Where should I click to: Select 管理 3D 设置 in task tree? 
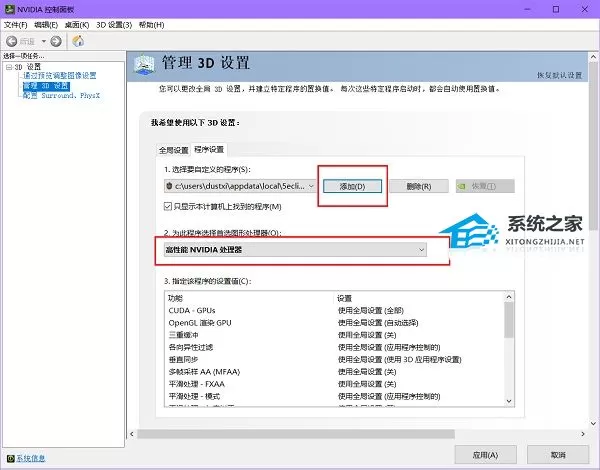pos(46,85)
